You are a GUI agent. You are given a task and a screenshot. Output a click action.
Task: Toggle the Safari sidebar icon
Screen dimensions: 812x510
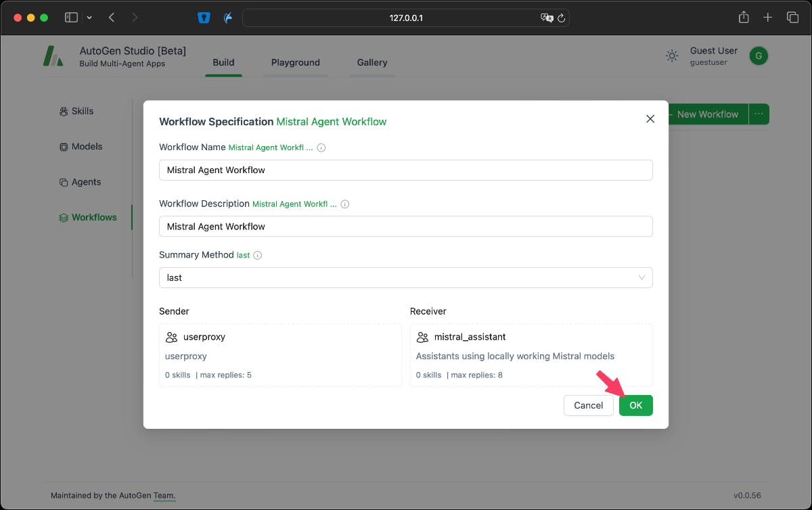pyautogui.click(x=71, y=18)
